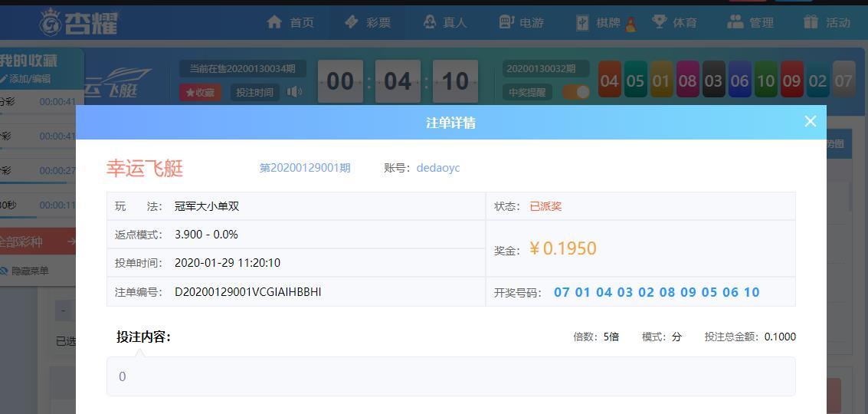Open the 棋牌 card games icon
Image resolution: width=868 pixels, height=414 pixels.
583,22
